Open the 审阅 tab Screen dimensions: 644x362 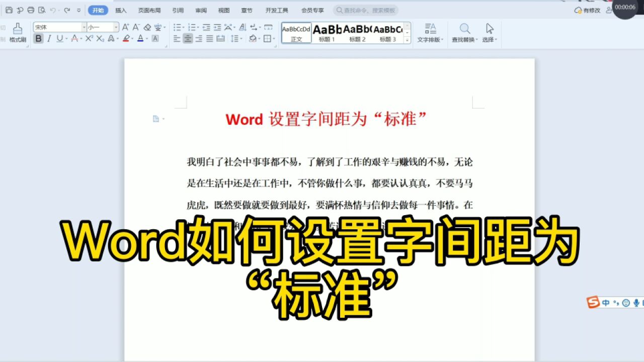click(x=201, y=10)
